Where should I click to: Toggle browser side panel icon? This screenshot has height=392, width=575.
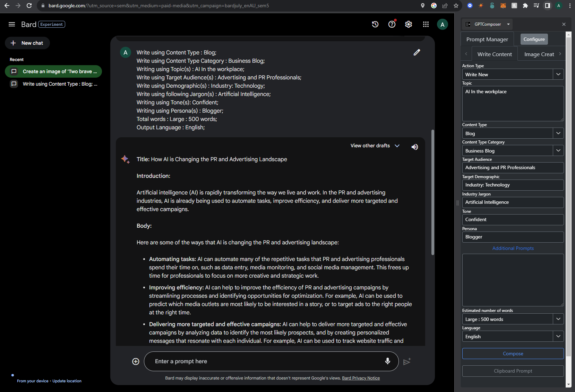coord(548,6)
